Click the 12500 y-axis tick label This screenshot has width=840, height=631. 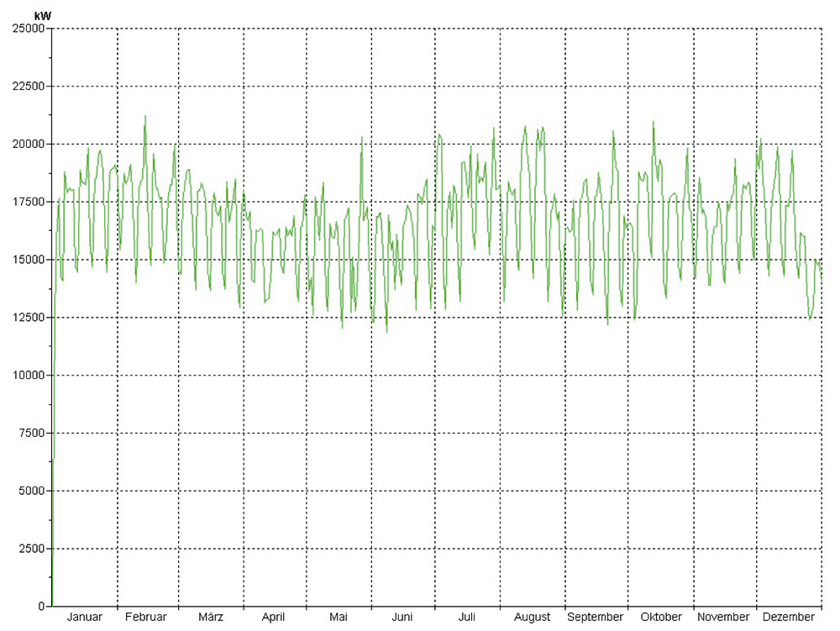tap(29, 318)
